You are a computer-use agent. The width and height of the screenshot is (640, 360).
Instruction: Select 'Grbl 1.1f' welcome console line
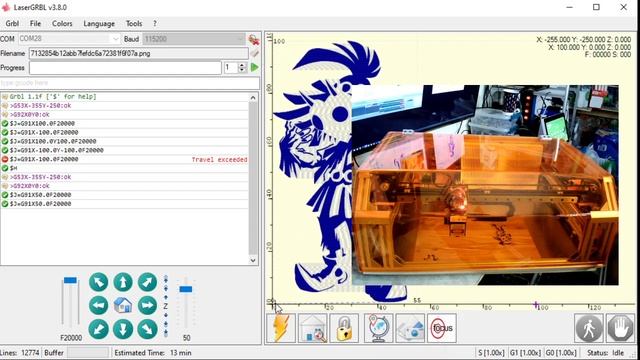(124, 97)
